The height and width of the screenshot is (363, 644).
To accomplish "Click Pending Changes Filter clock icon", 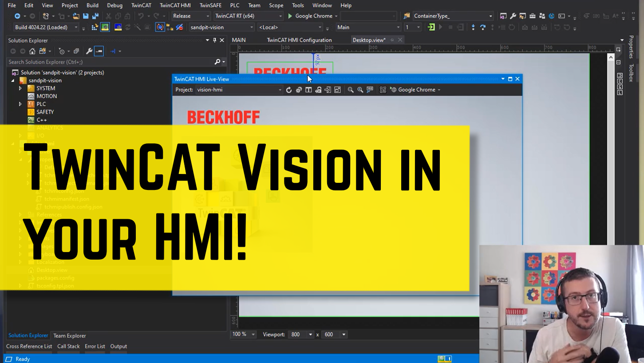I will pyautogui.click(x=61, y=51).
